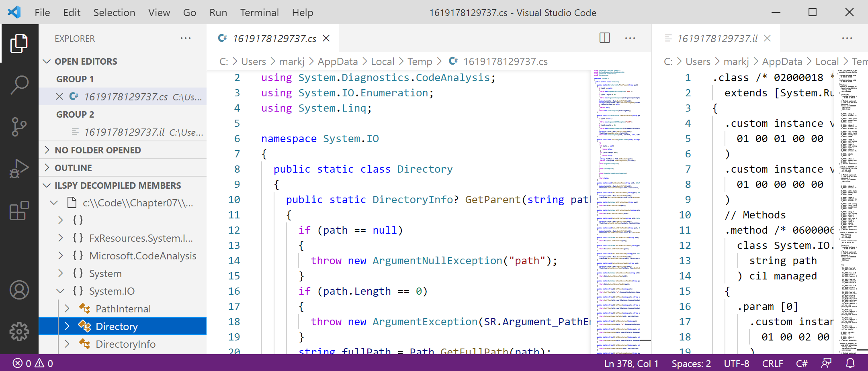Click the Split Editor Right icon
Screen dimensions: 868x371
click(x=604, y=38)
